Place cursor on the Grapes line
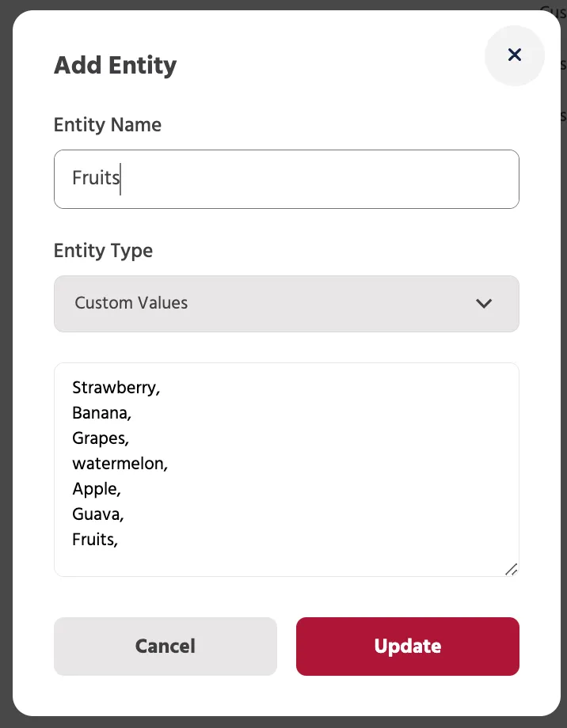The height and width of the screenshot is (728, 567). 101,438
